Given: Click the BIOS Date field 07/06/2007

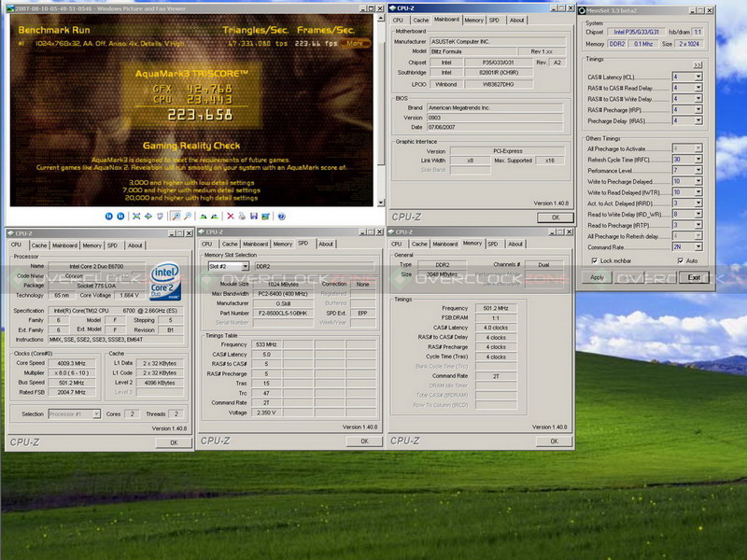Looking at the screenshot, I should pyautogui.click(x=495, y=127).
